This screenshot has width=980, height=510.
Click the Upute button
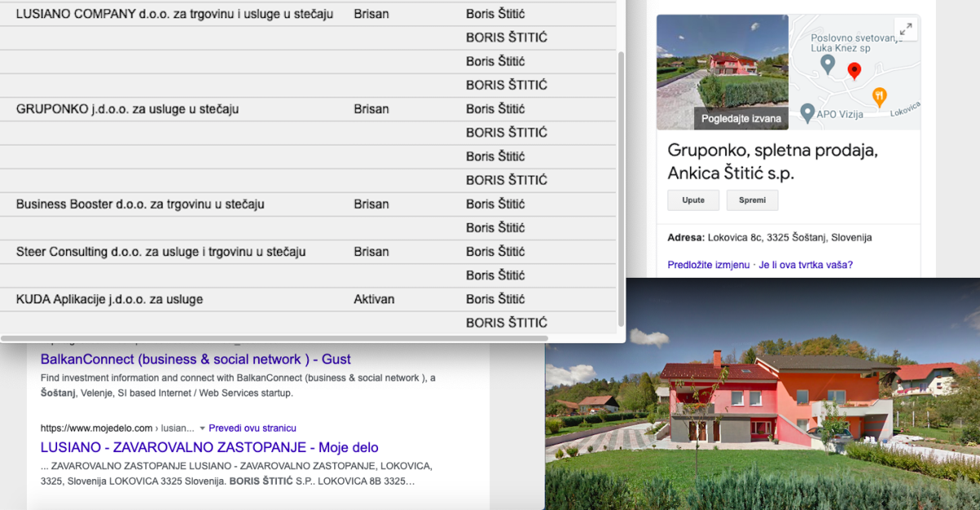click(x=693, y=200)
